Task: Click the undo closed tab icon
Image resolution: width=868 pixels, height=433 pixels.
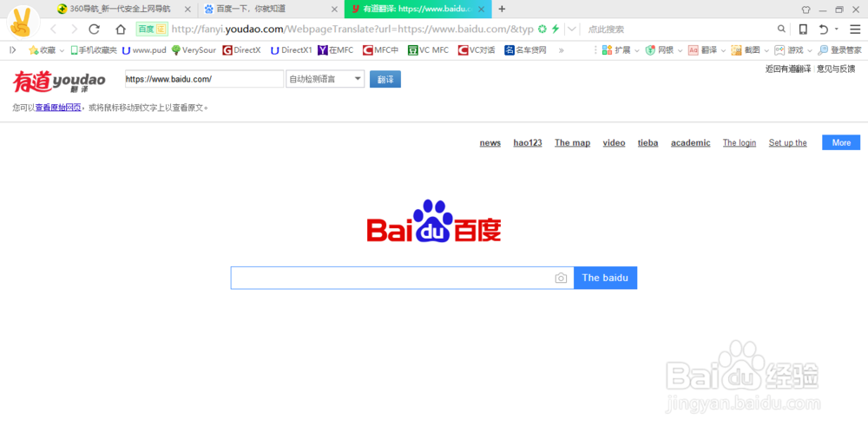Action: 824,30
